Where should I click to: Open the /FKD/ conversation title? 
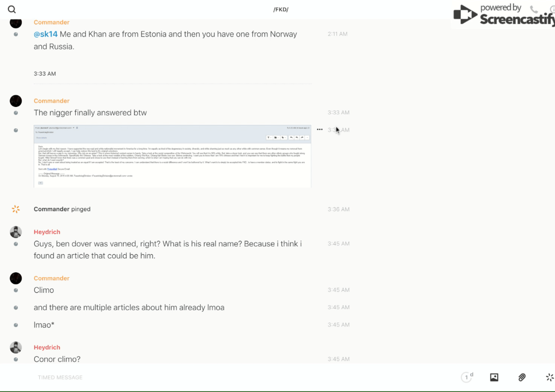click(280, 10)
